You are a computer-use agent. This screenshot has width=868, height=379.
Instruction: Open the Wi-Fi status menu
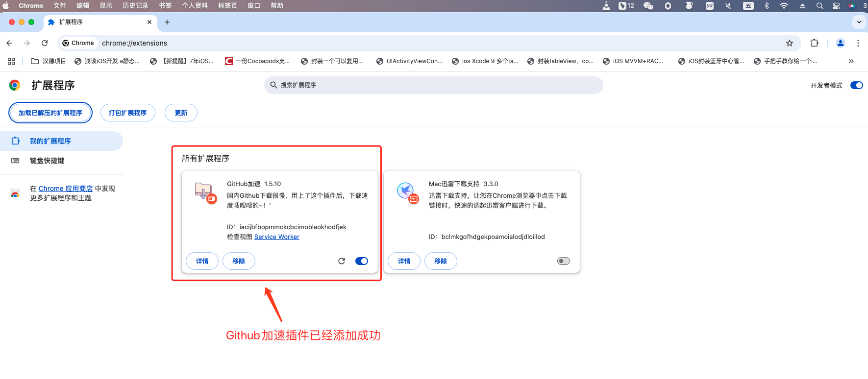click(784, 6)
